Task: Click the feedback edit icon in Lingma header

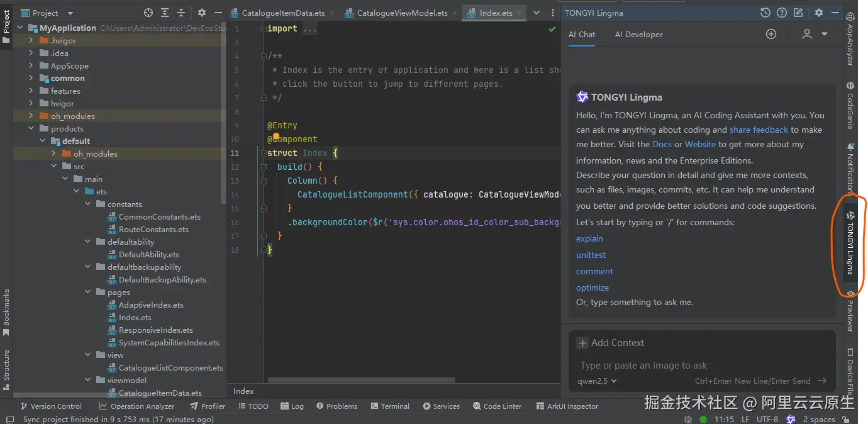Action: coord(798,13)
